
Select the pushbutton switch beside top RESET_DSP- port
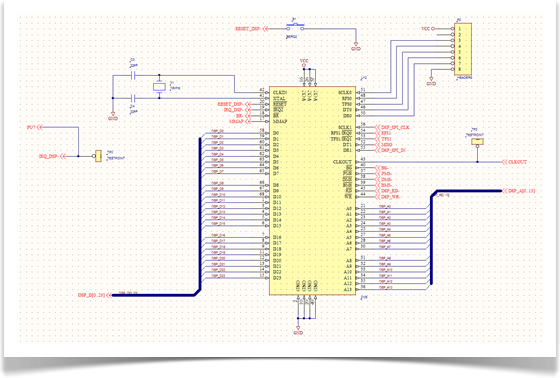[295, 27]
